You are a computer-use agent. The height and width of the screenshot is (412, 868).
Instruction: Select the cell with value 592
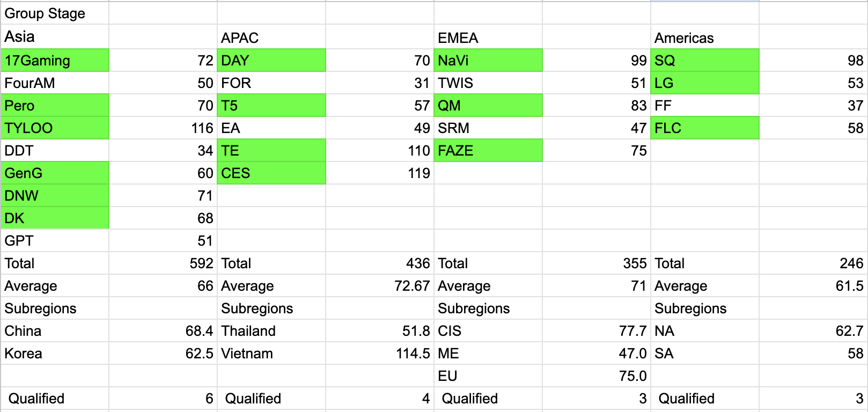[x=164, y=263]
